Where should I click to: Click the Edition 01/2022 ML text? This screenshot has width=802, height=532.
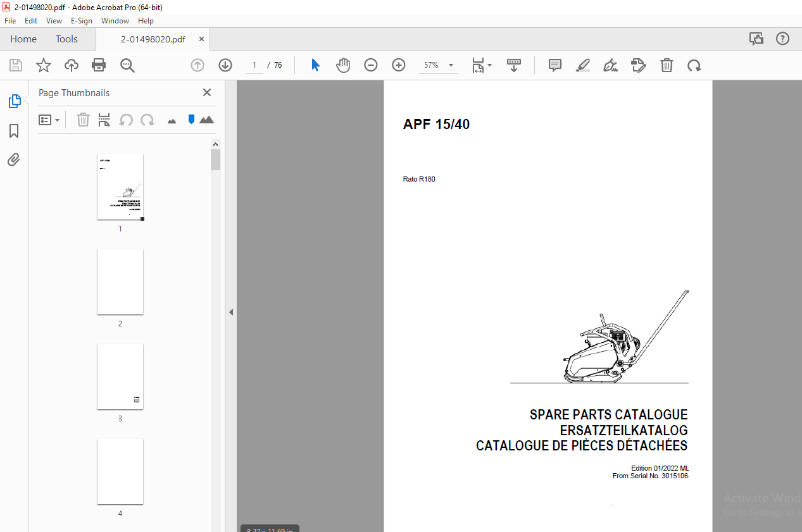(x=660, y=468)
